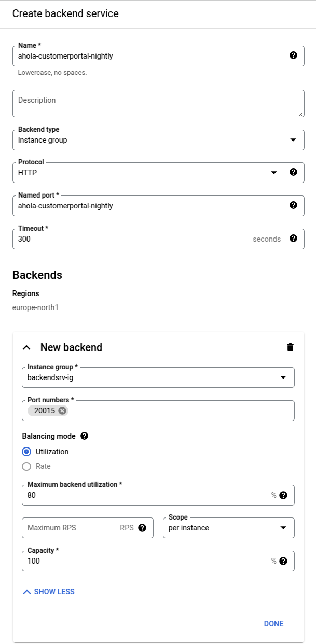View help for Timeout seconds field

click(x=293, y=239)
